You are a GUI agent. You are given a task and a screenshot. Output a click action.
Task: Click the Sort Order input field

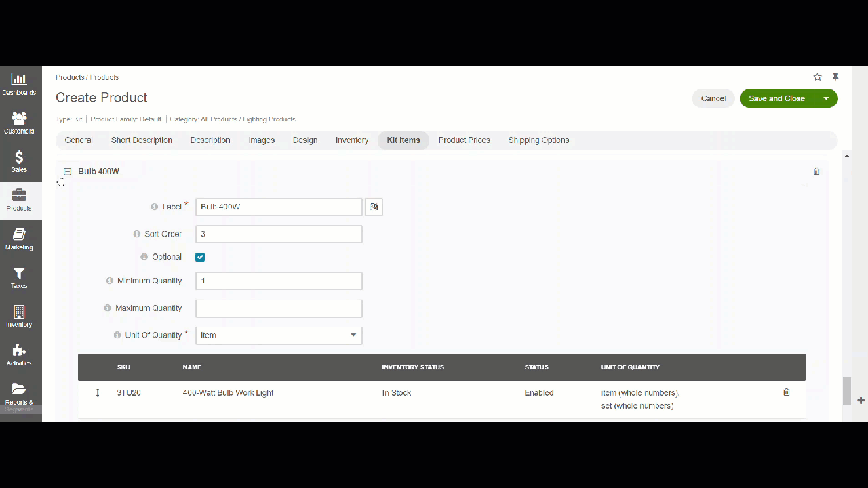279,234
